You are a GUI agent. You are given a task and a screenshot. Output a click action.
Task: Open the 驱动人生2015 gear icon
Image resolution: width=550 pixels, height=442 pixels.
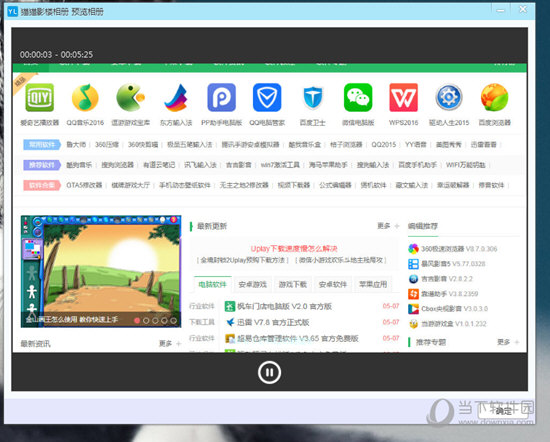pyautogui.click(x=449, y=97)
